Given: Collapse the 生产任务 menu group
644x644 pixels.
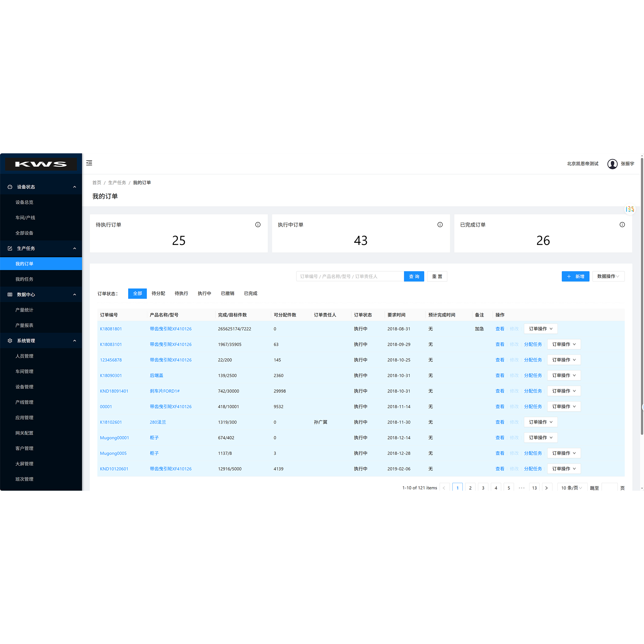Looking at the screenshot, I should pos(74,249).
